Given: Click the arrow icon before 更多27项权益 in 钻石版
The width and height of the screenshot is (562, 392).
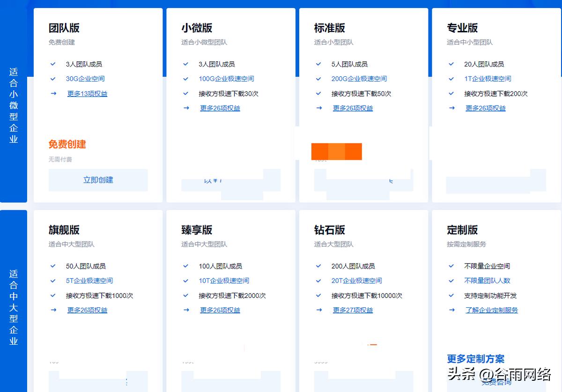Looking at the screenshot, I should 318,310.
